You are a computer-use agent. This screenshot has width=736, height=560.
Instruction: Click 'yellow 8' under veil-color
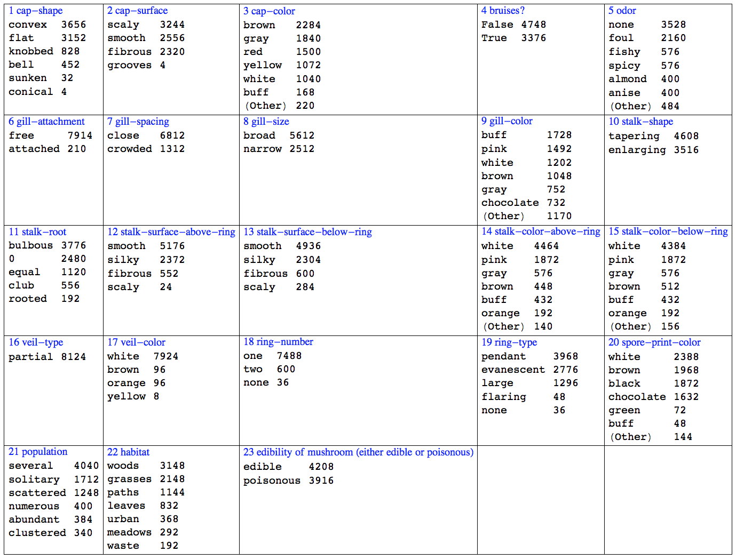coord(133,396)
